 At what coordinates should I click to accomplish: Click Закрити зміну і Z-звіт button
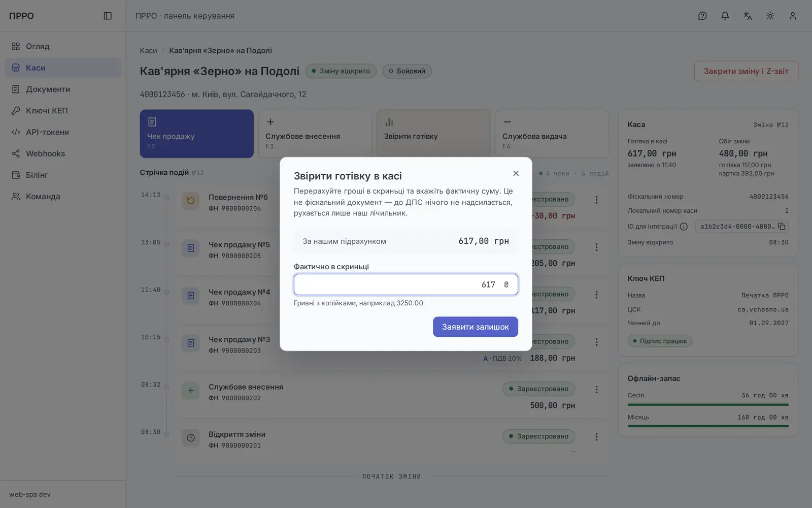(x=746, y=71)
